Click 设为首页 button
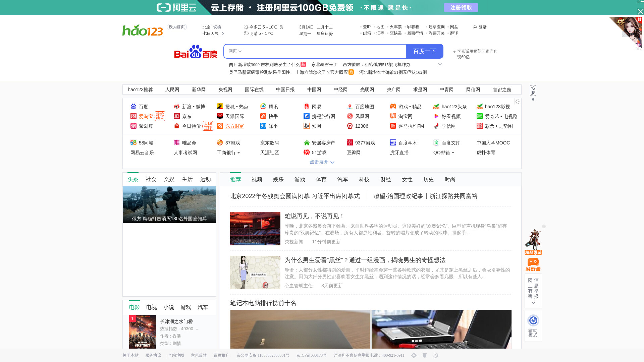Viewport: 644px width, 362px height. click(177, 27)
